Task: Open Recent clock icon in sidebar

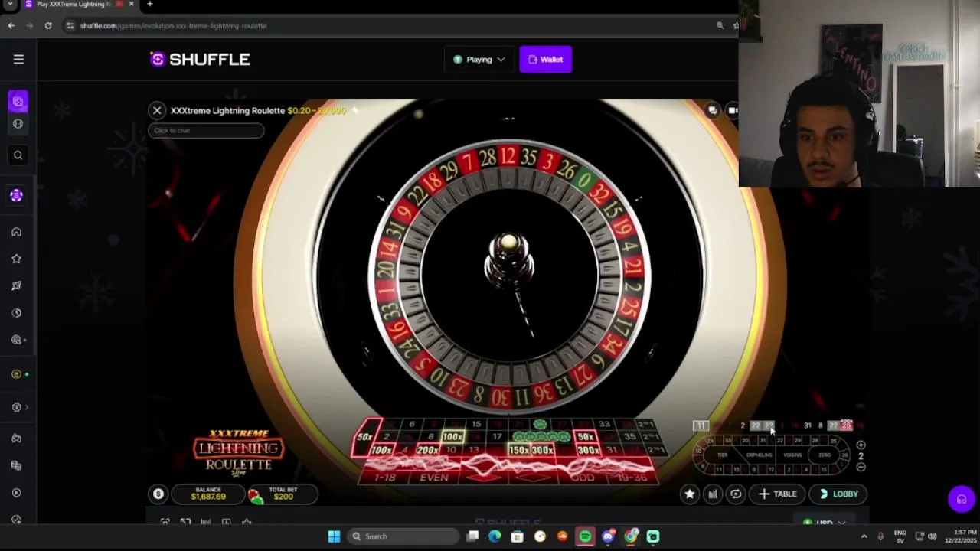Action: point(16,312)
